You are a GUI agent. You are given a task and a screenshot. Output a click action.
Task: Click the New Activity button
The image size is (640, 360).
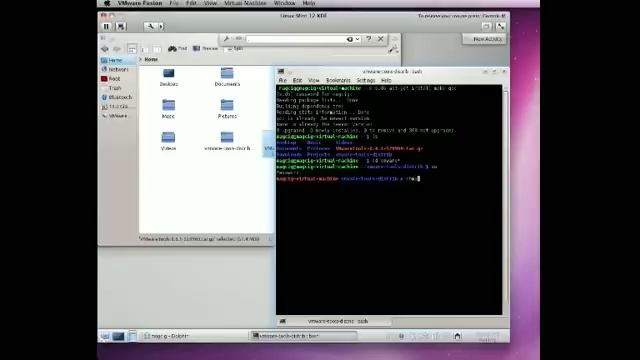[x=484, y=39]
